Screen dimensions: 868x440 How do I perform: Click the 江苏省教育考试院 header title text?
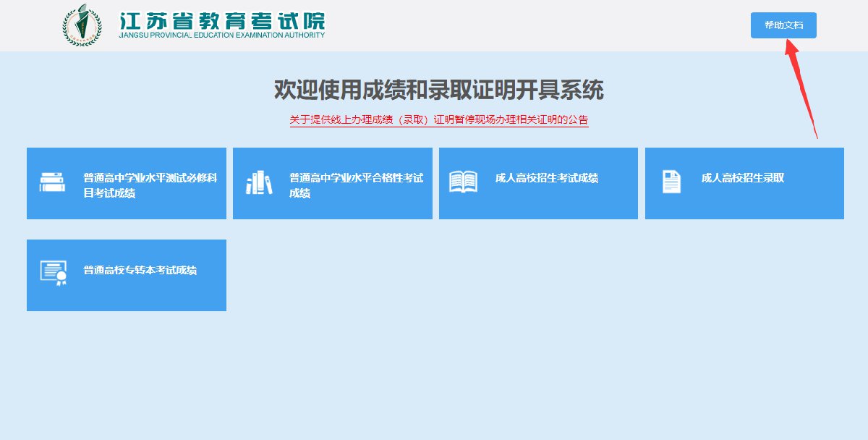point(222,20)
